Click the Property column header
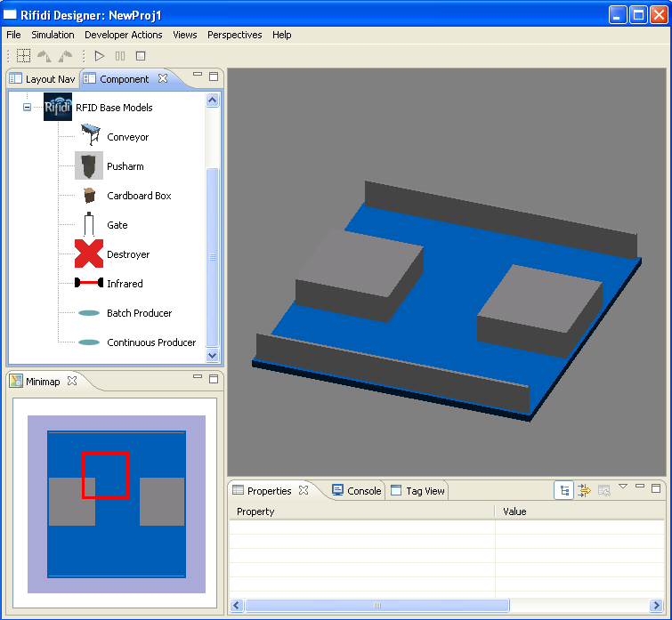The height and width of the screenshot is (620, 672). 362,511
